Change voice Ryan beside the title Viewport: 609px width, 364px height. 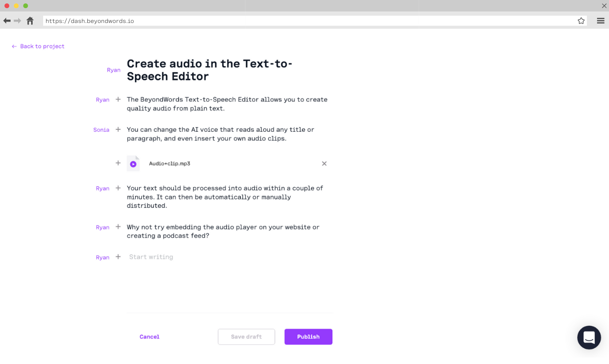114,70
